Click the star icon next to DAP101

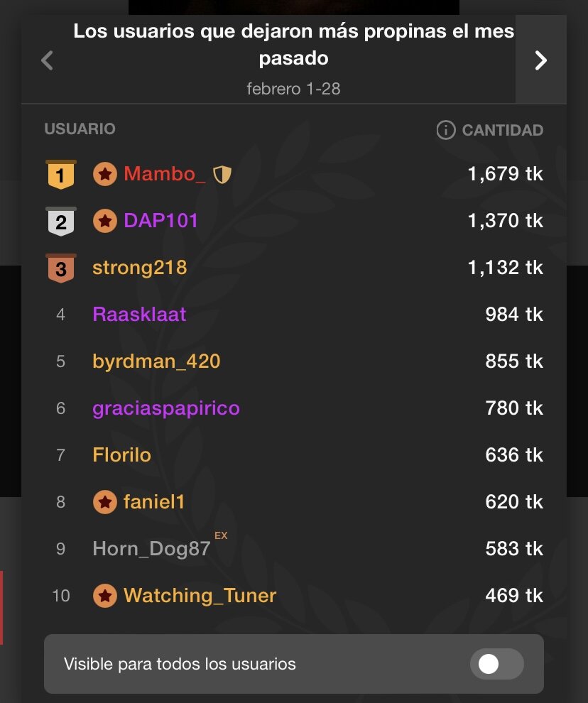click(x=105, y=221)
